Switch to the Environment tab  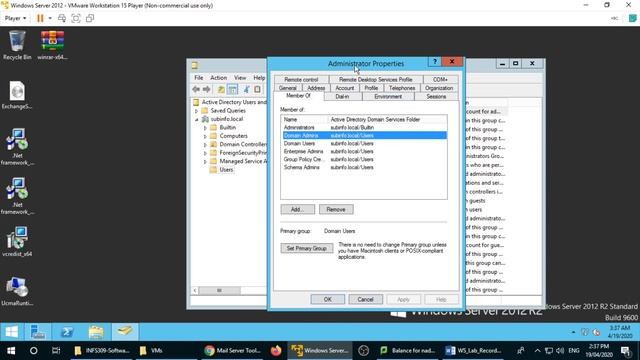[388, 97]
